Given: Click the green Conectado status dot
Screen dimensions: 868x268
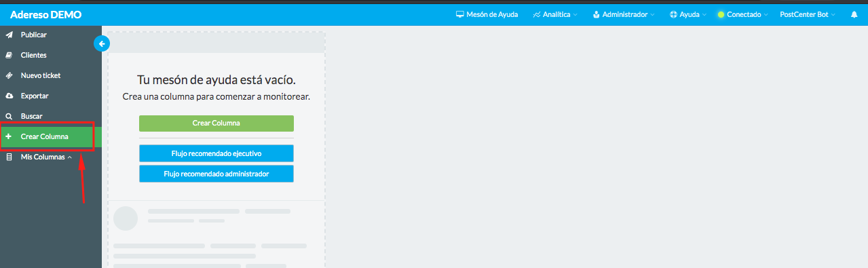Looking at the screenshot, I should coord(721,14).
